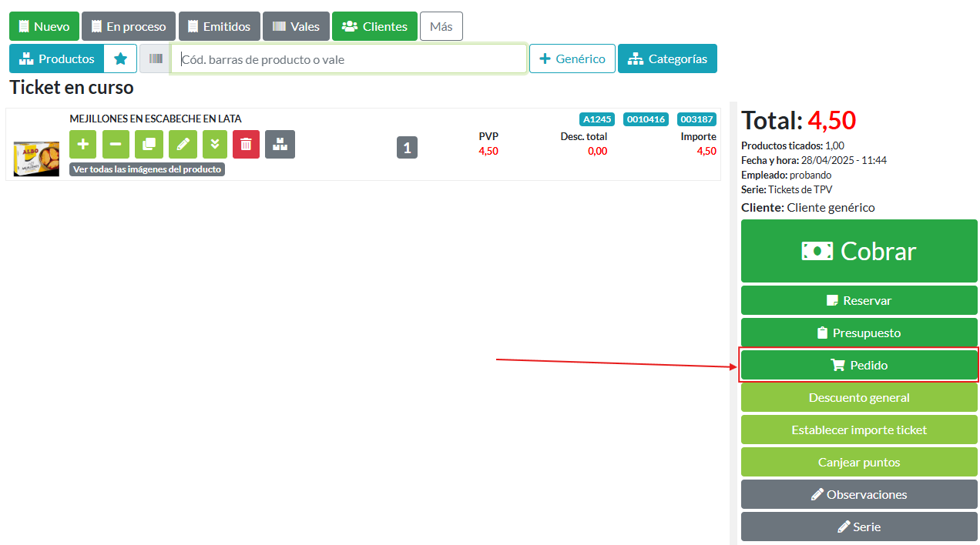
Task: Open stock boxes icon for the product
Action: [280, 144]
